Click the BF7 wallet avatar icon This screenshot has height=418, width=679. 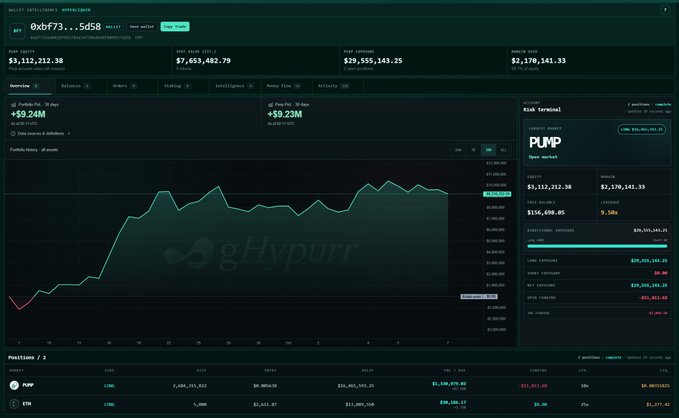tap(17, 31)
